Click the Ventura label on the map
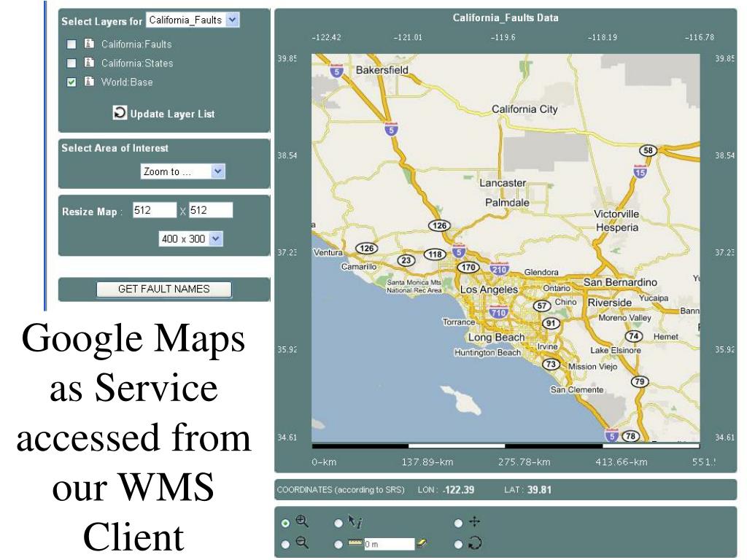This screenshot has height=560, width=747. (328, 252)
